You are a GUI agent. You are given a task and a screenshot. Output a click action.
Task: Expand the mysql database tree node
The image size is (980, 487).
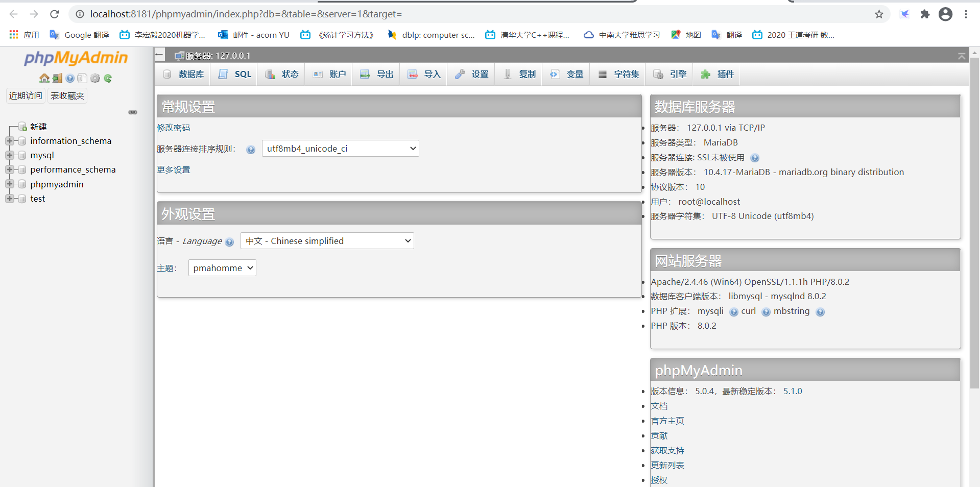point(10,155)
